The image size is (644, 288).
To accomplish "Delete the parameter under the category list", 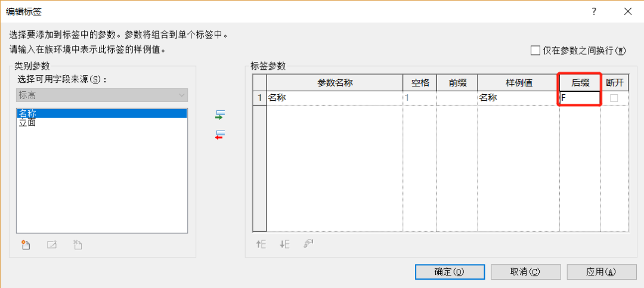I will [78, 245].
